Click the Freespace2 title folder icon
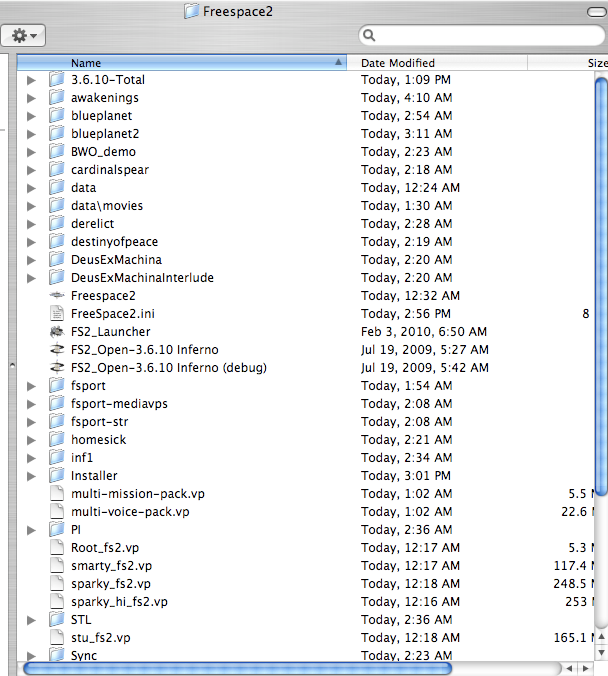608x676 pixels. (191, 11)
